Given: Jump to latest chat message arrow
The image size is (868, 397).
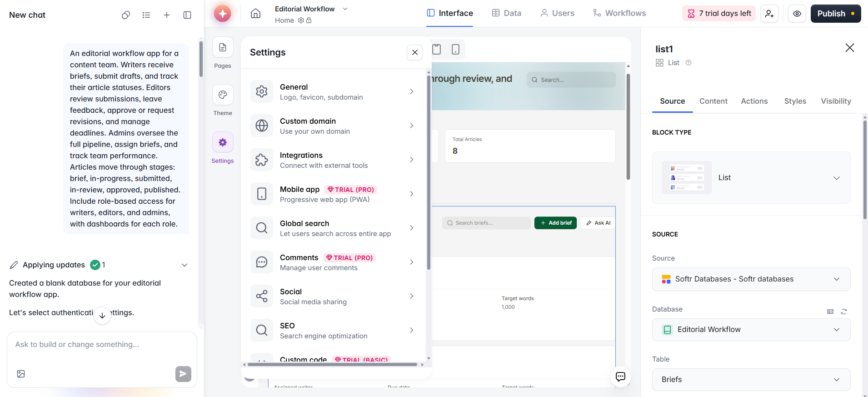Looking at the screenshot, I should (102, 315).
